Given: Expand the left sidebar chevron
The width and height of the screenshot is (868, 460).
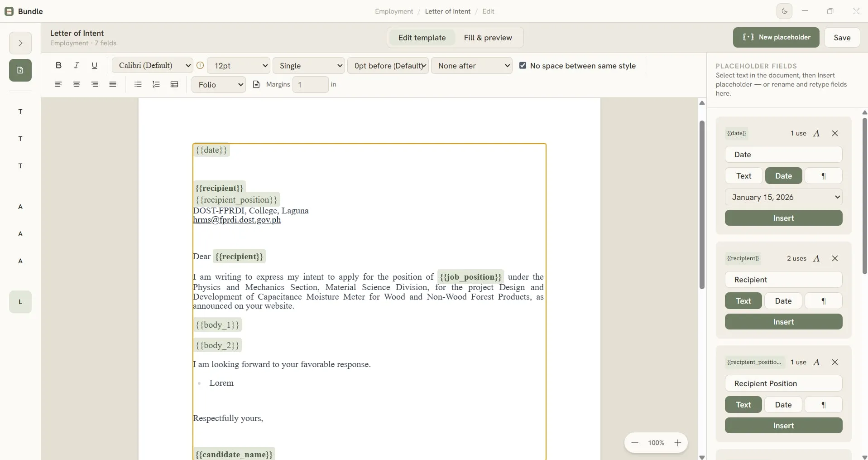Looking at the screenshot, I should tap(20, 43).
